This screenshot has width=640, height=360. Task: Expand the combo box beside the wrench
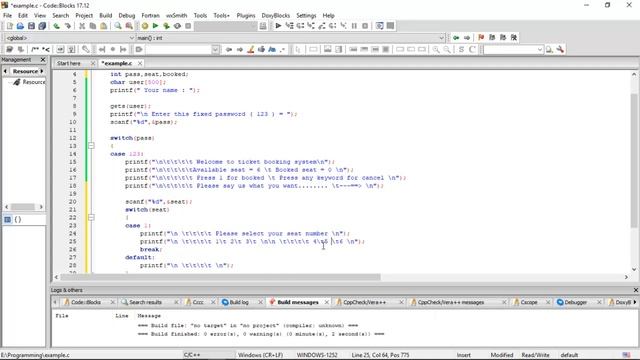click(540, 49)
